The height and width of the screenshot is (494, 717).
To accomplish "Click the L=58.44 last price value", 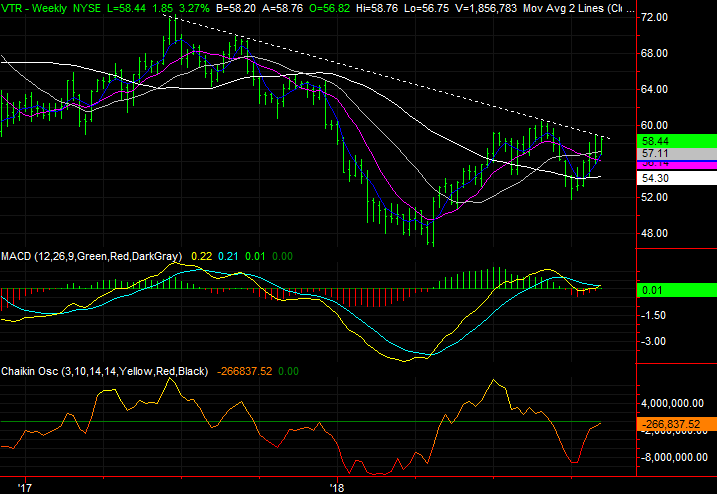I will tap(128, 8).
